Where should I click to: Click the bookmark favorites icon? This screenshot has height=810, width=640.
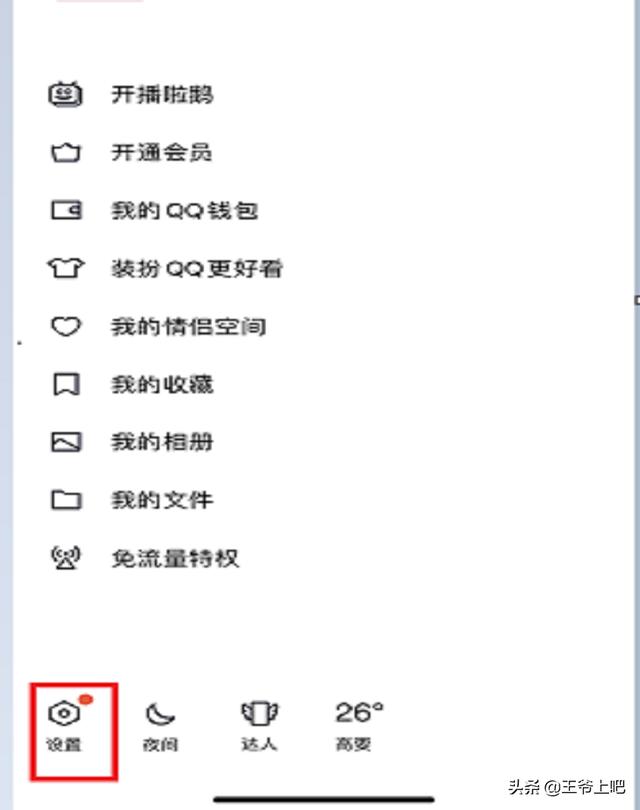[66, 384]
